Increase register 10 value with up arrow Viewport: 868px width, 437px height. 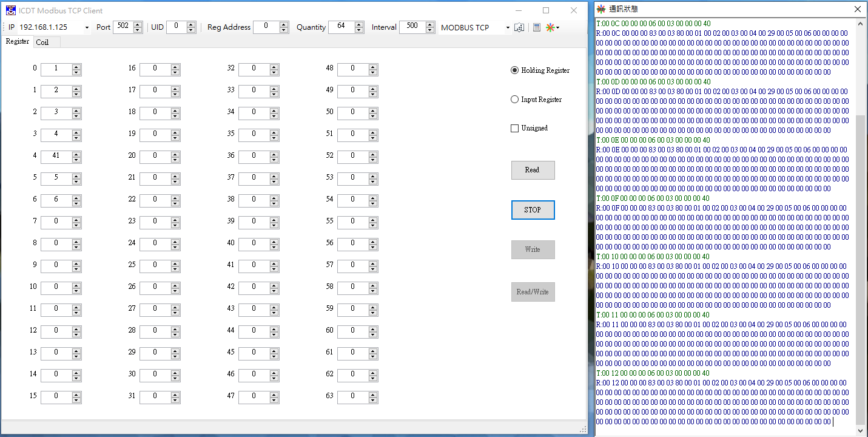(76, 285)
